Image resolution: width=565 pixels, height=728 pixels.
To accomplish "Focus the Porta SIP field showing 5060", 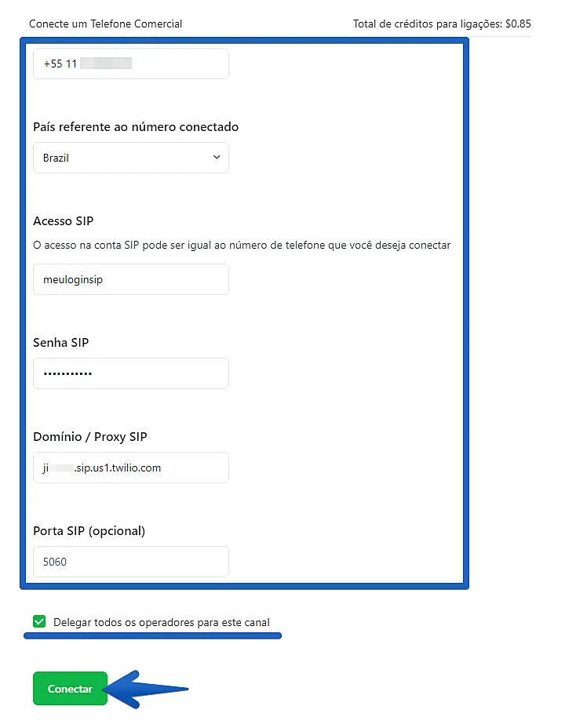I will coord(130,562).
